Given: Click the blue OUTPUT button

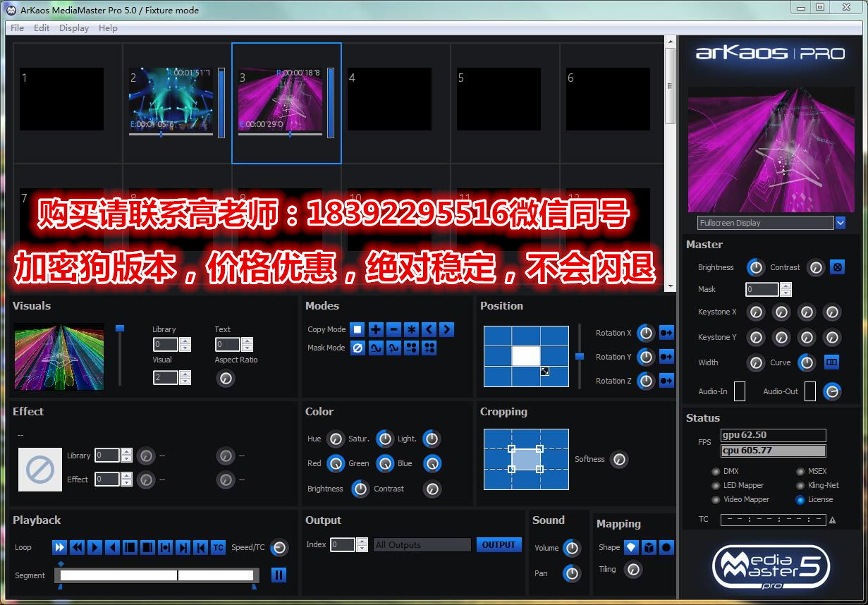Looking at the screenshot, I should 499,544.
